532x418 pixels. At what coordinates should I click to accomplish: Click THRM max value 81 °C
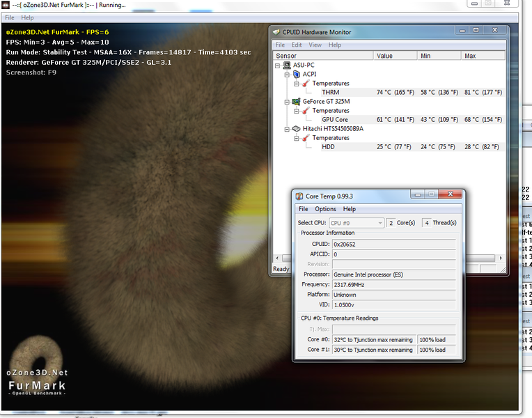pos(483,93)
